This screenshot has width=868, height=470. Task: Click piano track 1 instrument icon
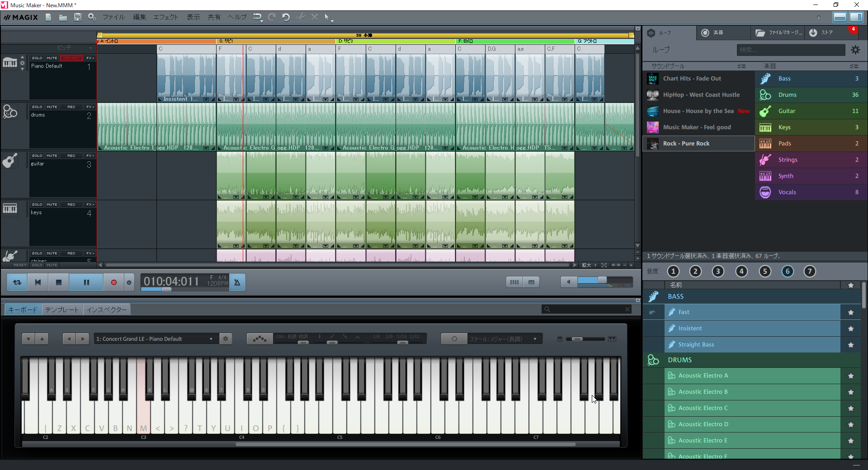(9, 63)
